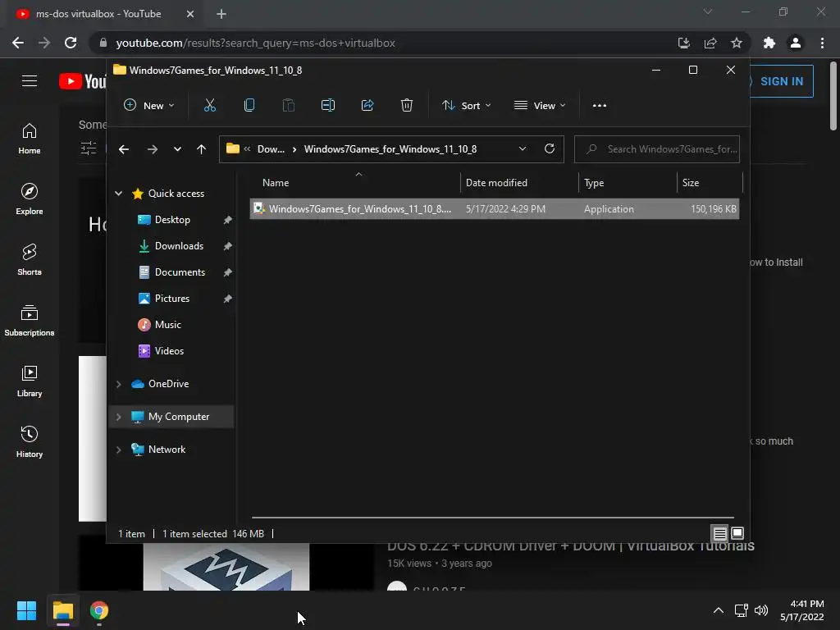Open the Sort dropdown menu
Viewport: 840px width, 630px height.
[x=466, y=106]
